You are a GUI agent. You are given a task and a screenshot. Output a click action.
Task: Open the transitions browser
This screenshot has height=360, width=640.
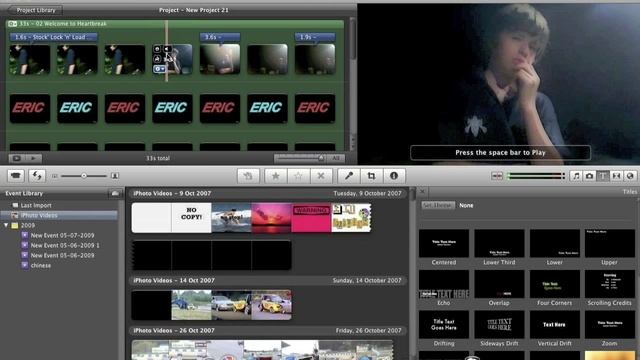click(616, 176)
